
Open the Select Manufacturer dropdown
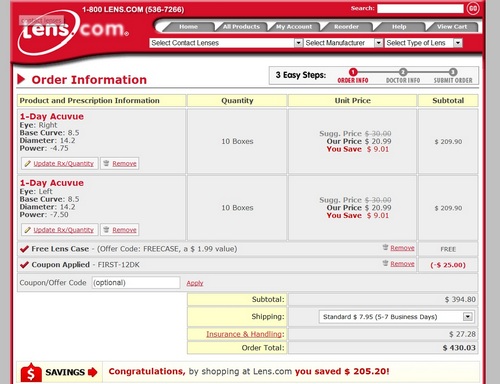coord(343,43)
